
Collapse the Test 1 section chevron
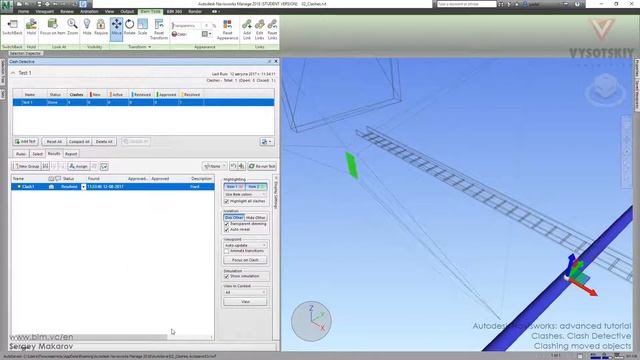(x=13, y=73)
